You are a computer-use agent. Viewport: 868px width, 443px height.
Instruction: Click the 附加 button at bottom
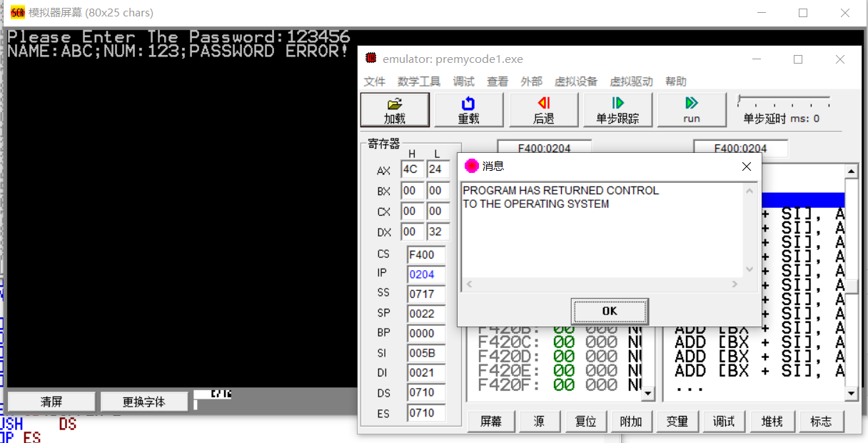(631, 422)
